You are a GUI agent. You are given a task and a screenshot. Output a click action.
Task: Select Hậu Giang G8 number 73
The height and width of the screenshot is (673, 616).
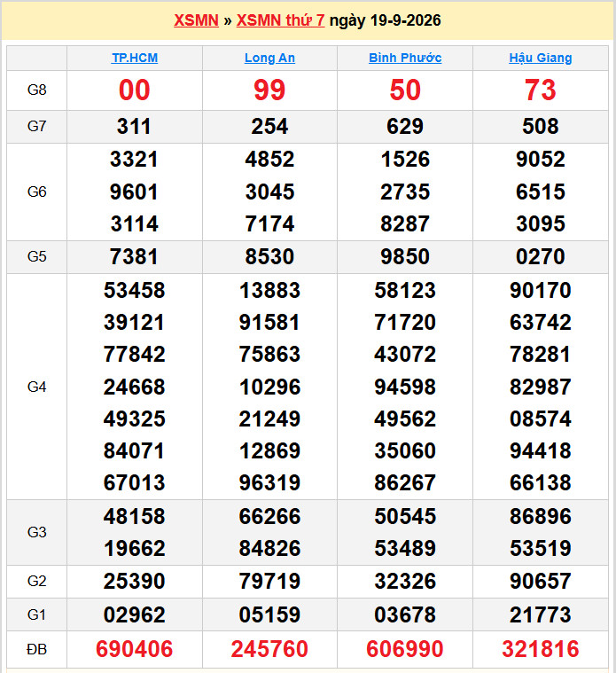pos(541,90)
